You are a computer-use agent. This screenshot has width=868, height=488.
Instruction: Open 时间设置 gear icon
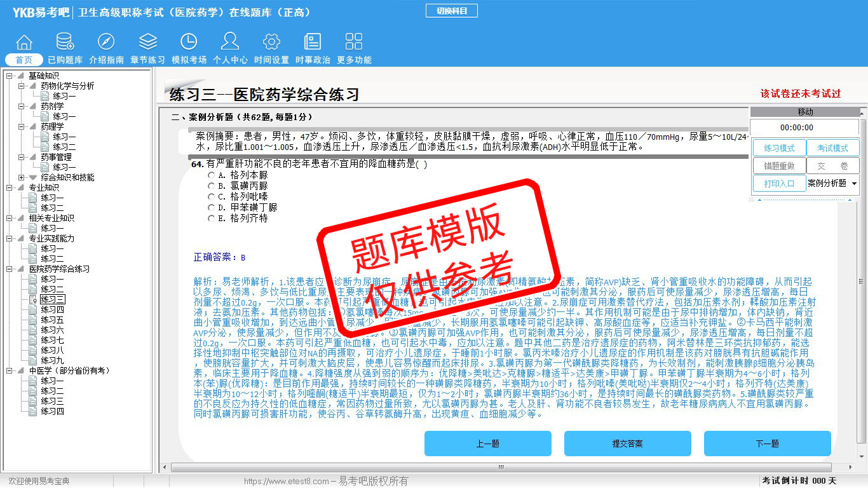click(271, 43)
